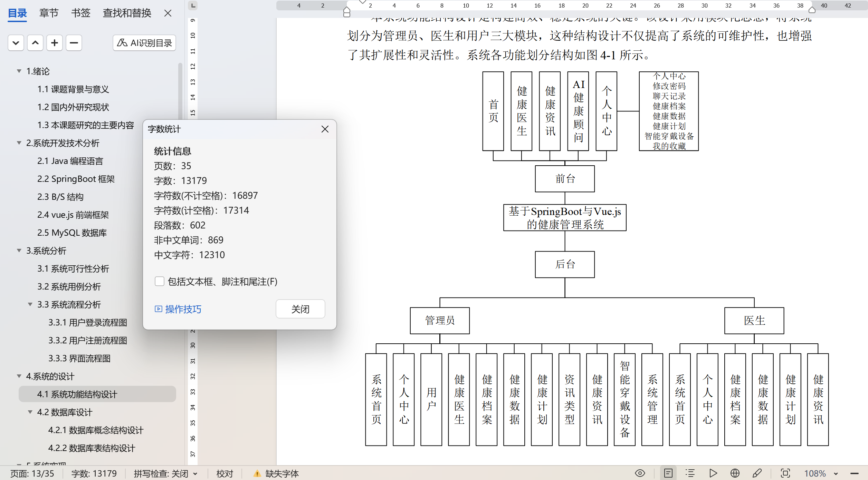868x480 pixels.
Task: Open the 108% zoom dropdown arrow
Action: (x=836, y=473)
